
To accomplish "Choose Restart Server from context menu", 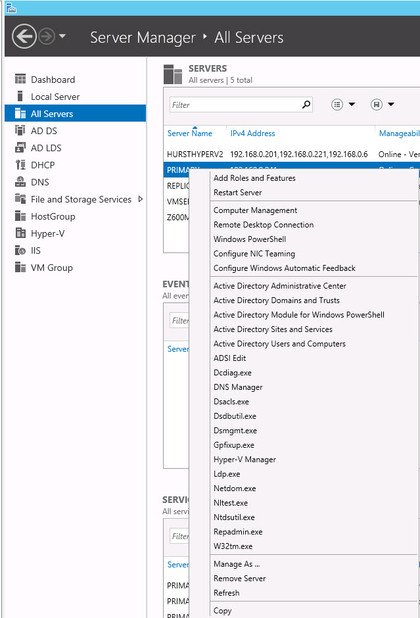I will [238, 193].
